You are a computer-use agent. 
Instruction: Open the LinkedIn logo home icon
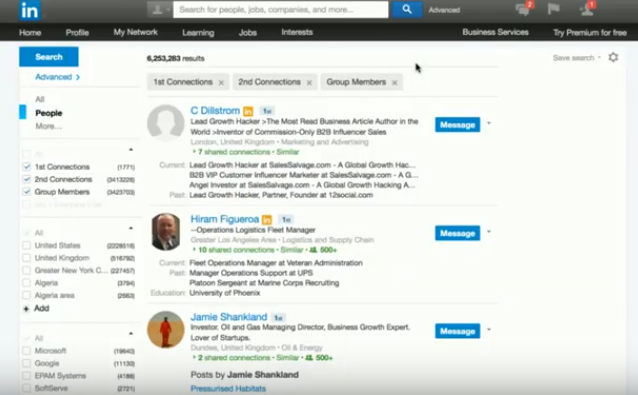[30, 10]
